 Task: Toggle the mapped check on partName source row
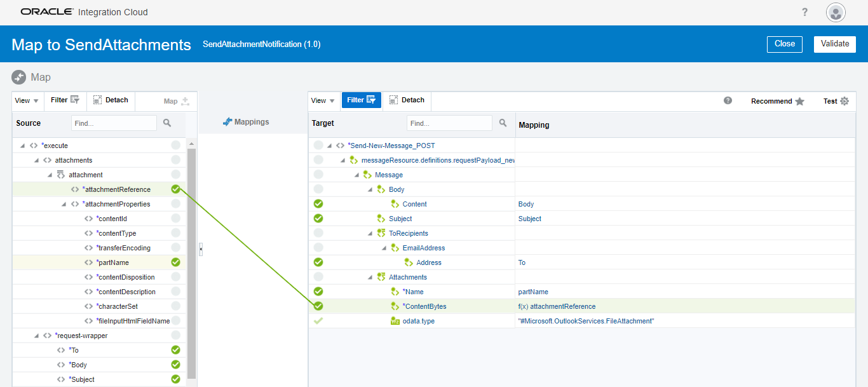[x=175, y=262]
